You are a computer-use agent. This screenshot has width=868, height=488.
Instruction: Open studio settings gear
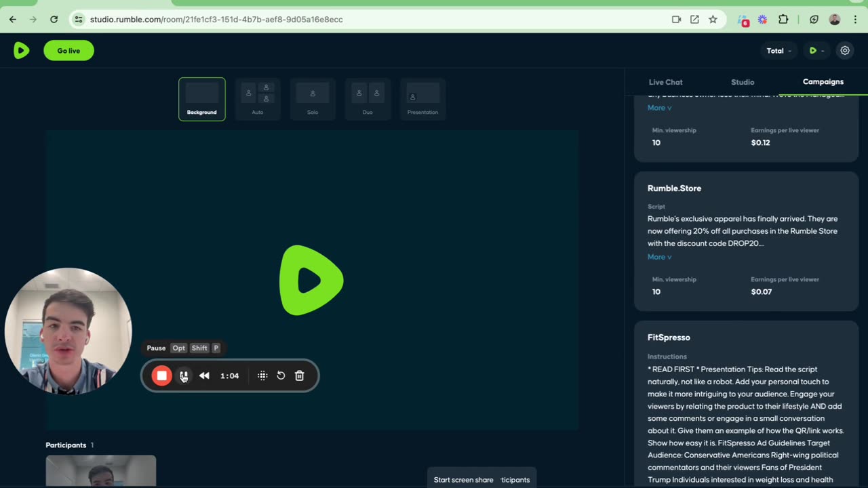tap(845, 51)
